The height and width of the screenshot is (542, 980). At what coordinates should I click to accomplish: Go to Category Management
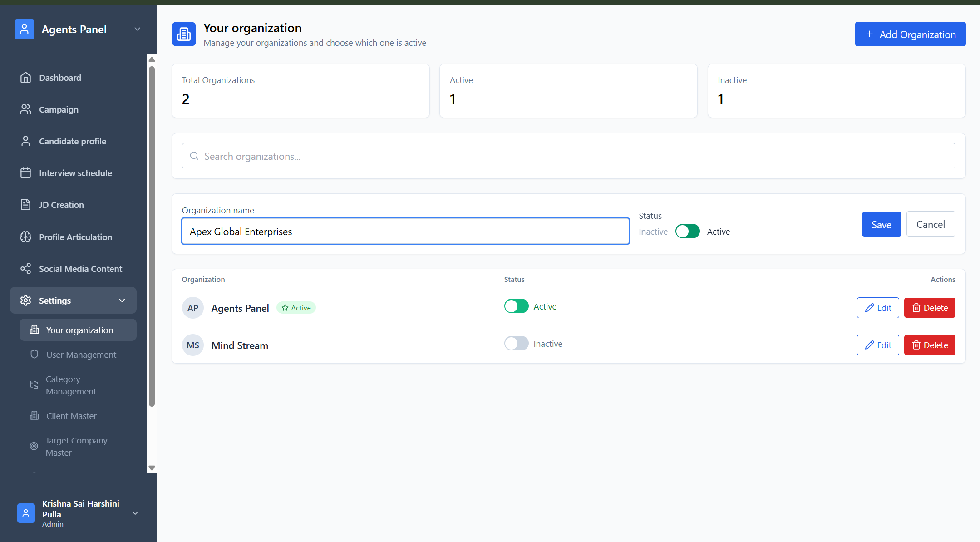[71, 385]
